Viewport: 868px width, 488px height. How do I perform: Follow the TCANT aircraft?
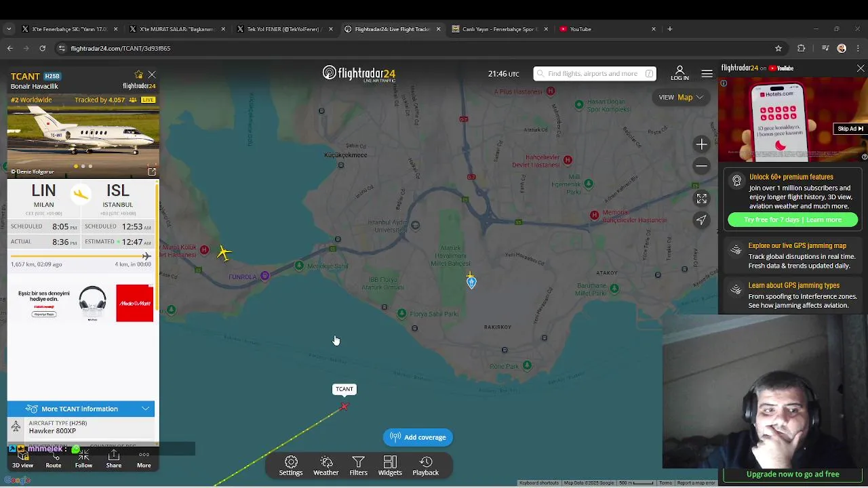(x=83, y=459)
